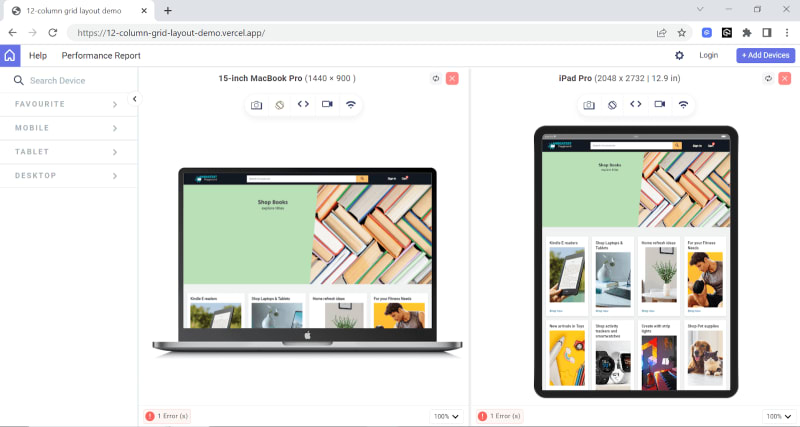Click iPad preview golden dog and cat image
The width and height of the screenshot is (800, 427).
click(x=705, y=358)
